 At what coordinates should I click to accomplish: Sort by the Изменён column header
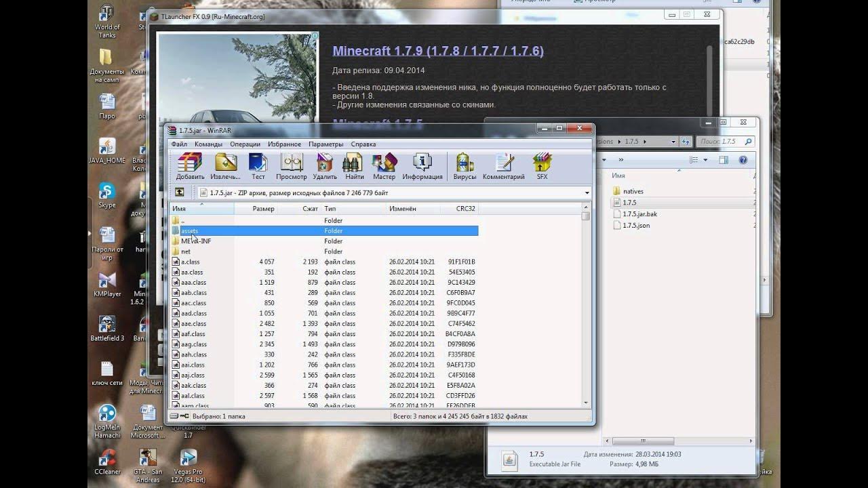pos(413,209)
